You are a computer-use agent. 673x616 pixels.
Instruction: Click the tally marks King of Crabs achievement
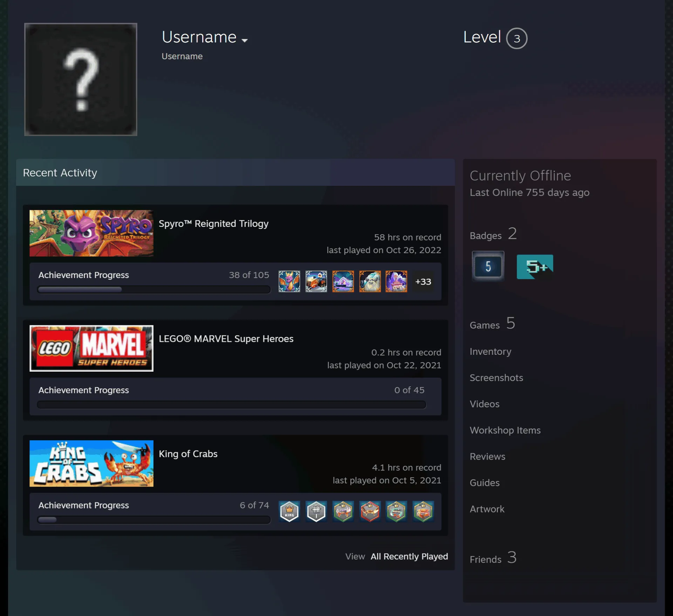tap(316, 512)
